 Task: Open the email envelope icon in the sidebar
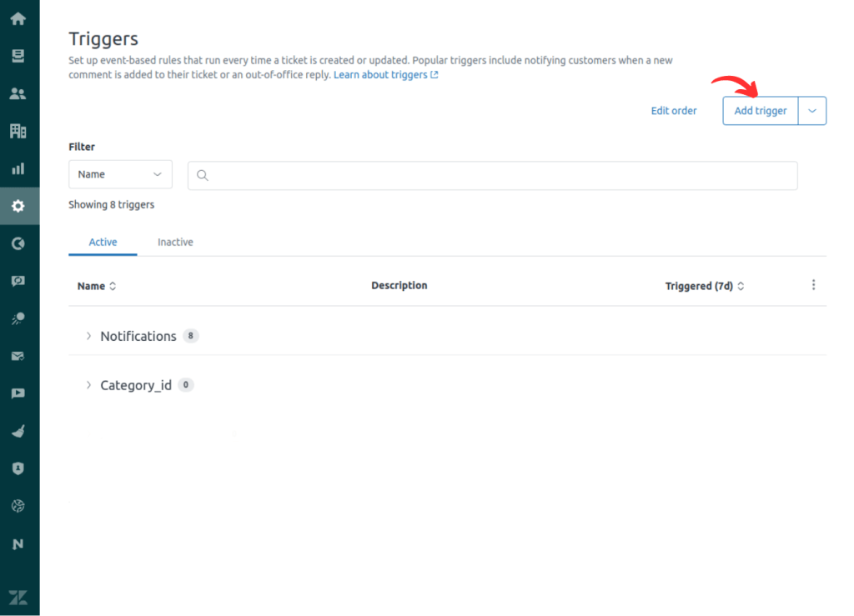pyautogui.click(x=18, y=357)
